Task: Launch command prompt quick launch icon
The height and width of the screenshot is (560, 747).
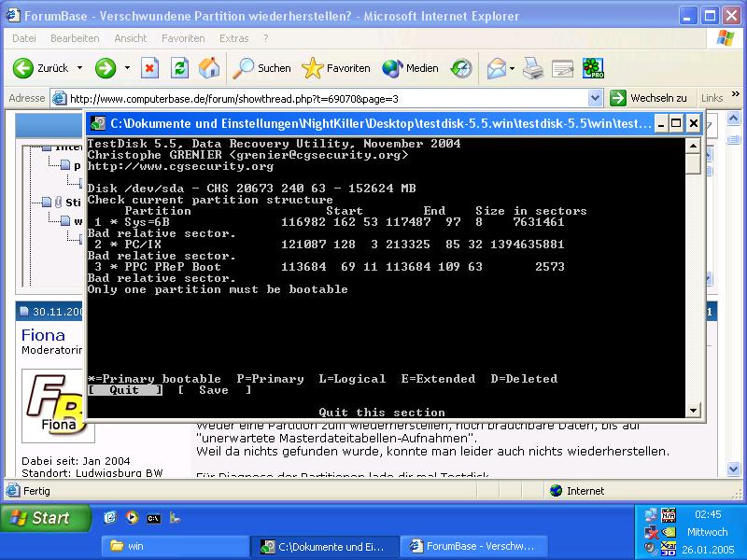Action: point(153,518)
